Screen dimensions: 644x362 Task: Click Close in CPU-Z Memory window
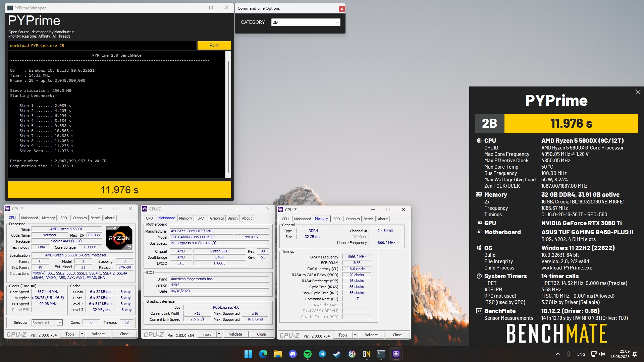[397, 335]
